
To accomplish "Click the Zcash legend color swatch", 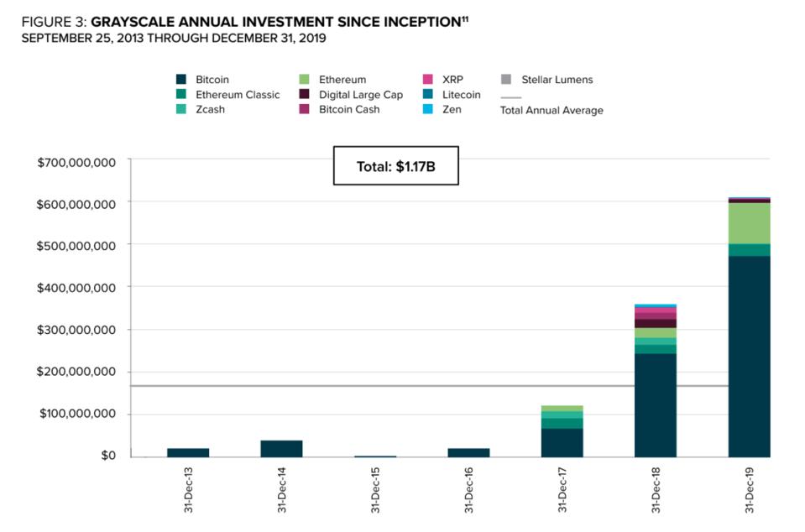I will click(180, 109).
